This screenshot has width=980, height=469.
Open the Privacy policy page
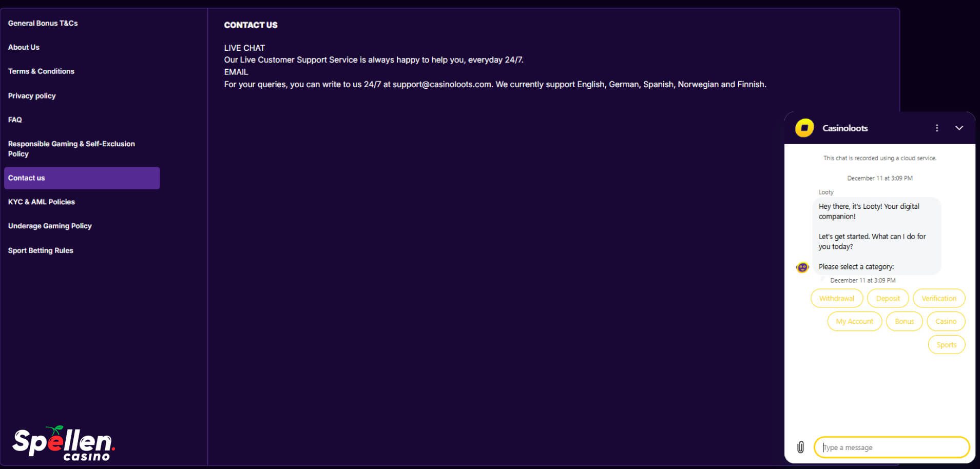point(32,95)
